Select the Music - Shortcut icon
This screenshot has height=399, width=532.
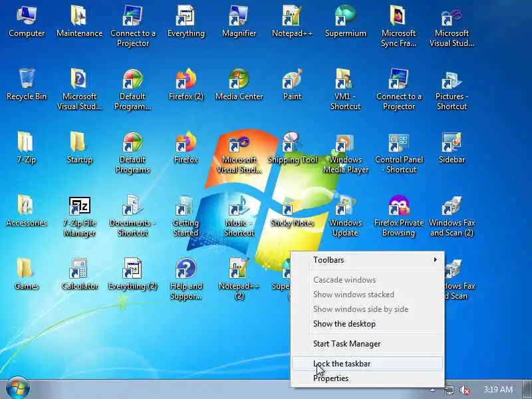(x=239, y=216)
